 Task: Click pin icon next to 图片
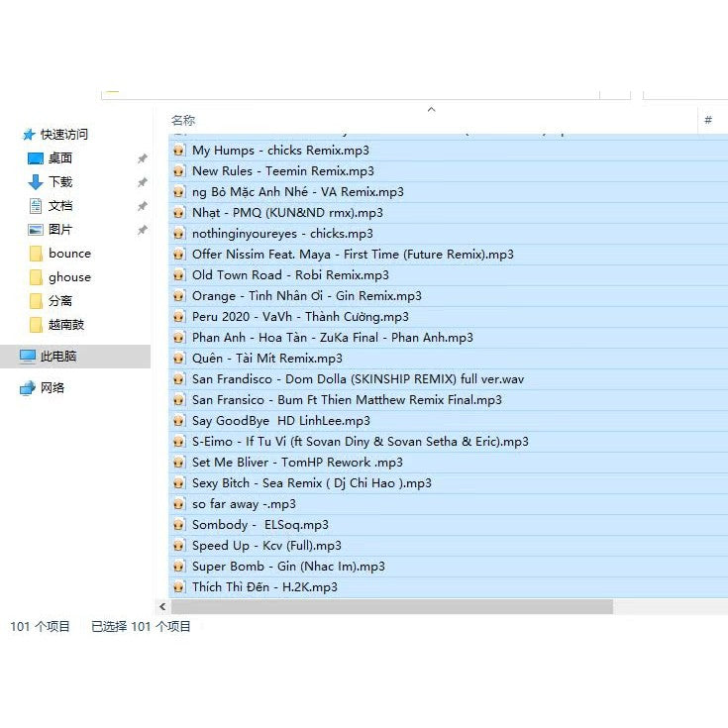pos(142,230)
